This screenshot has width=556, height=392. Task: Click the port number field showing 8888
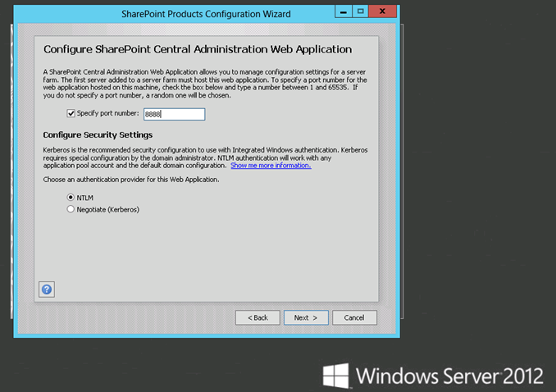[x=174, y=114]
